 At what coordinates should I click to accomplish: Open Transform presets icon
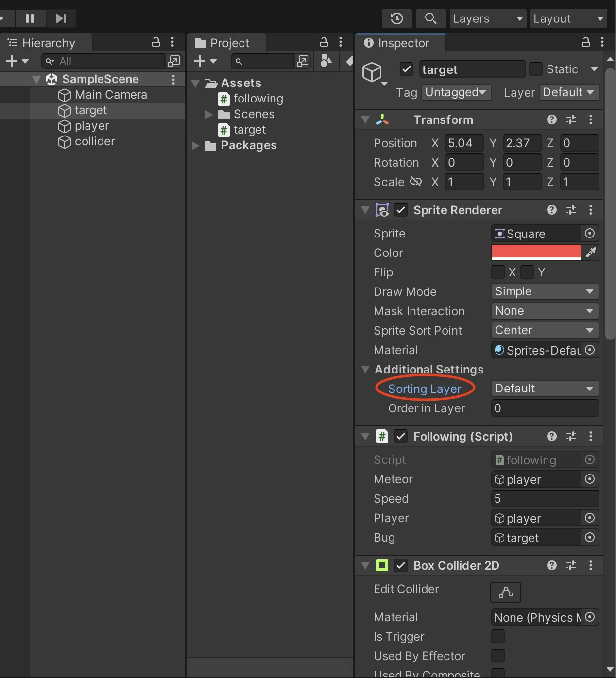pyautogui.click(x=571, y=119)
